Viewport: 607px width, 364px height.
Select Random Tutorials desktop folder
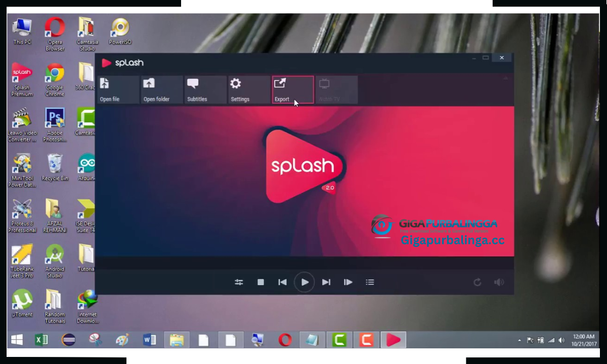click(55, 306)
